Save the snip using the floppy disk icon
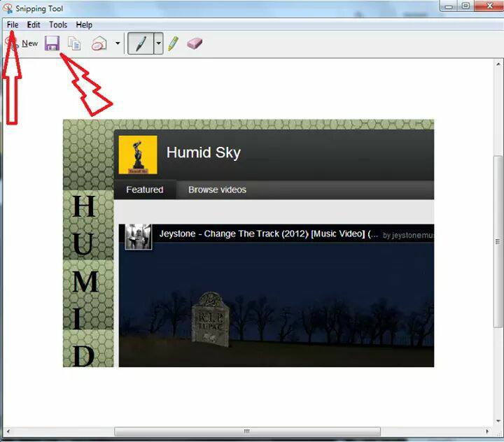504x442 pixels. (x=52, y=43)
